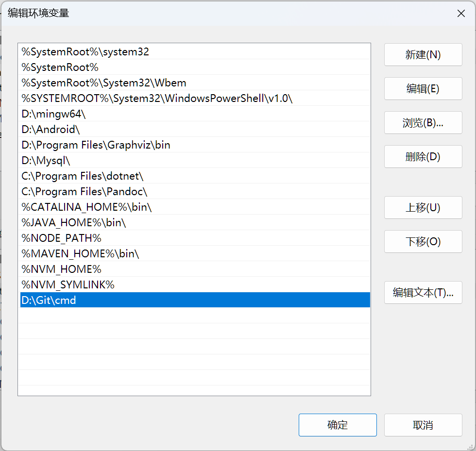This screenshot has height=451, width=476.
Task: Select the %SystemRoot%\system32 entry
Action: tap(85, 52)
